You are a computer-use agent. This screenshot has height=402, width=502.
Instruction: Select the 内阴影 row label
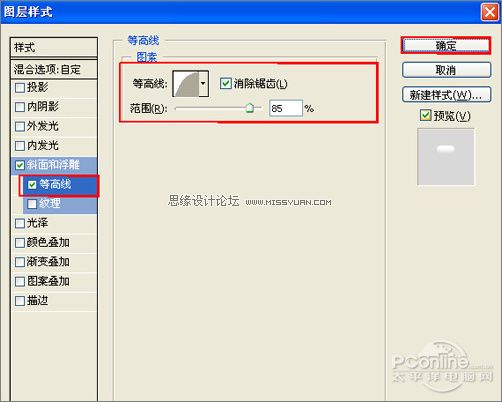43,107
